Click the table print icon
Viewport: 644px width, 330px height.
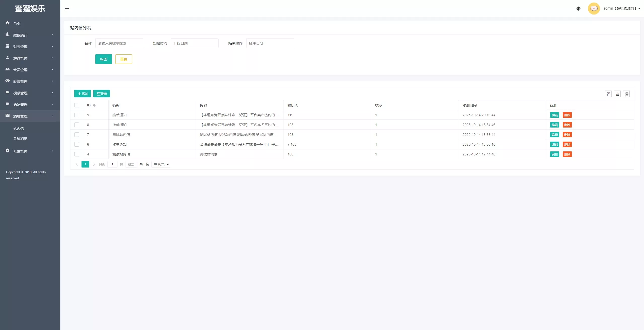pos(626,94)
